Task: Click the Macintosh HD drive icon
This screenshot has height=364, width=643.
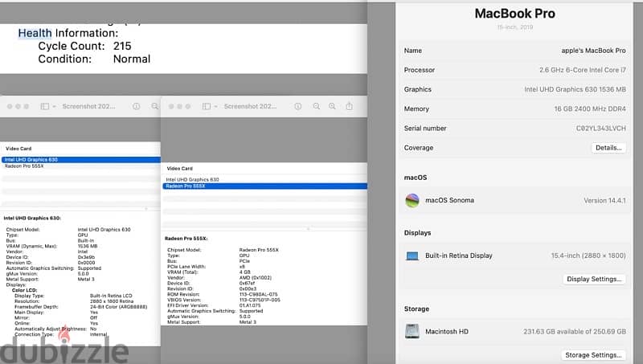Action: [412, 331]
